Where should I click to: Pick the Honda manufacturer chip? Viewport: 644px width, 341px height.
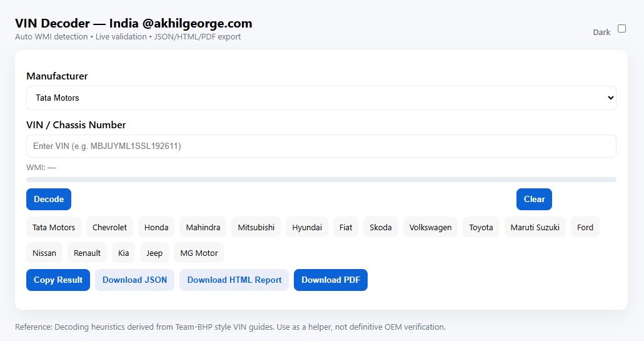point(156,227)
